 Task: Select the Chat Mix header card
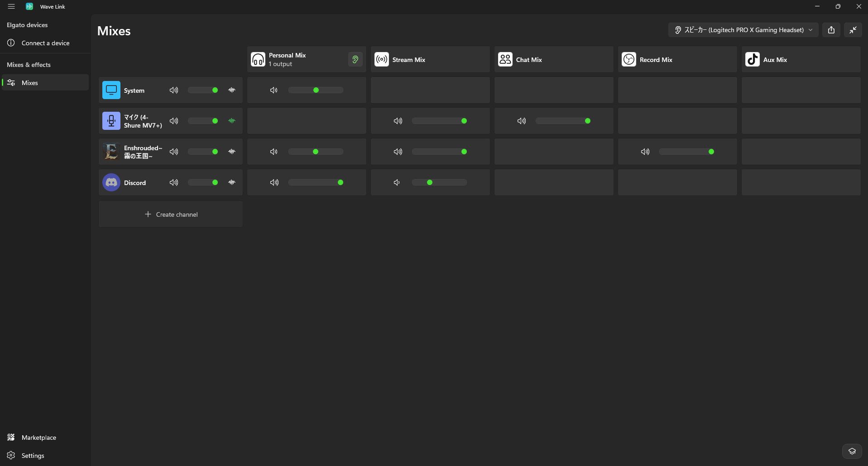point(554,59)
